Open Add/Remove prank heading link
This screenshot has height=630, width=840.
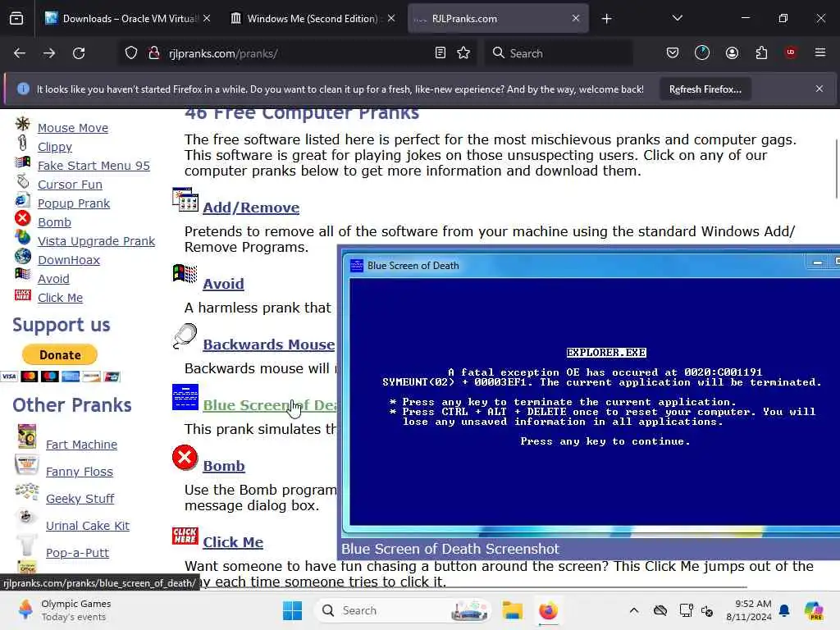tap(251, 208)
